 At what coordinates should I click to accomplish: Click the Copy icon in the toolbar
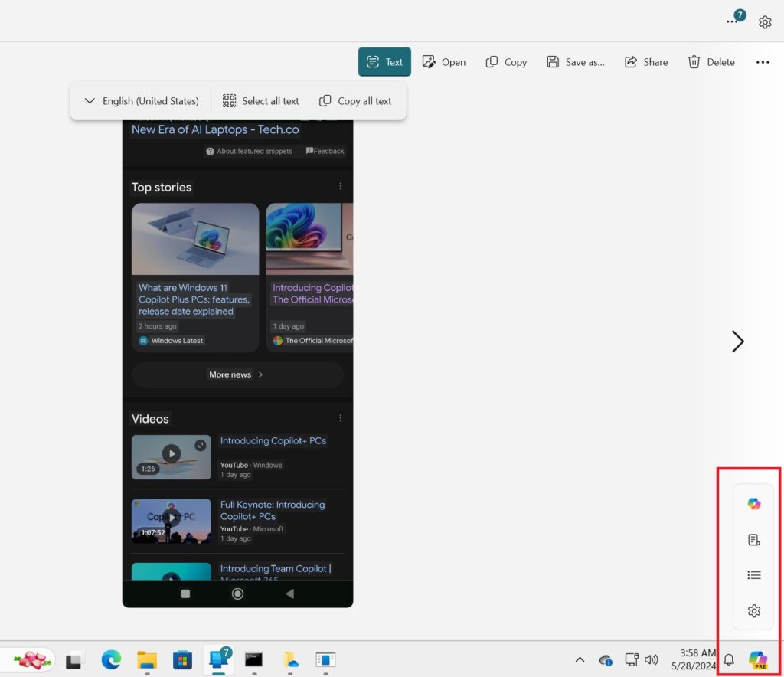[x=505, y=62]
